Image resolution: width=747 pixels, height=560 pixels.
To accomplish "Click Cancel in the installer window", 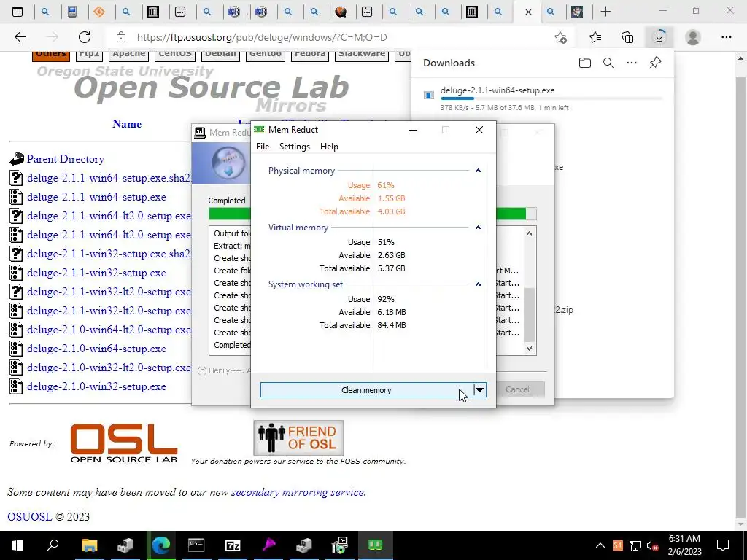I will pyautogui.click(x=517, y=389).
